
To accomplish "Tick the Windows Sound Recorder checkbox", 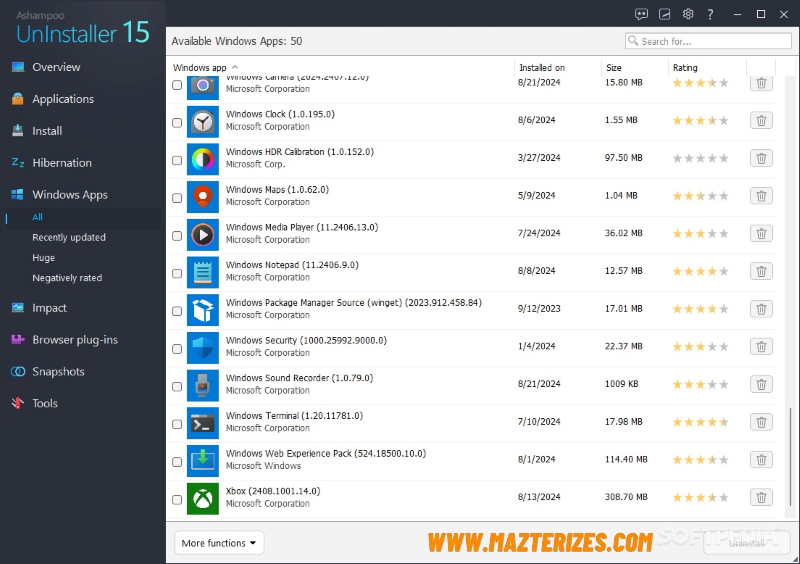I will [x=177, y=387].
